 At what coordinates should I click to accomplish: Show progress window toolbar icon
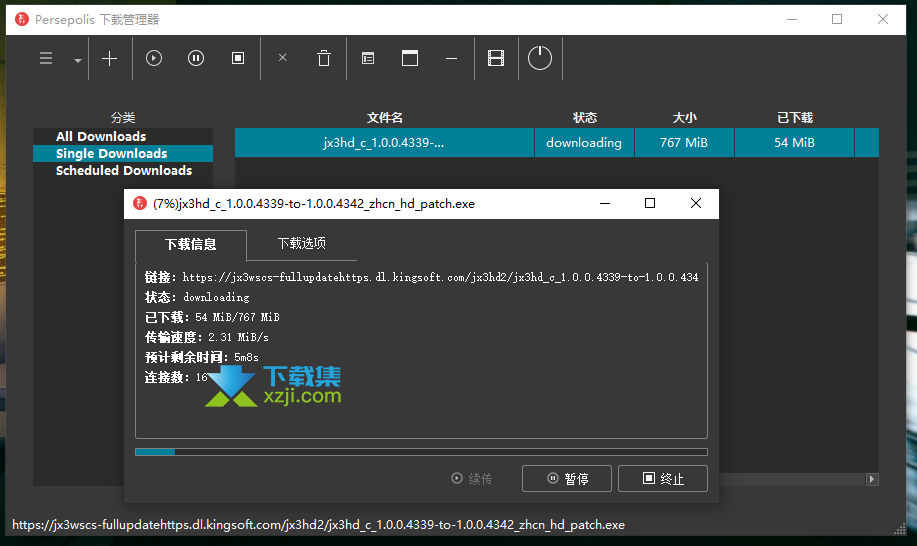pos(410,58)
